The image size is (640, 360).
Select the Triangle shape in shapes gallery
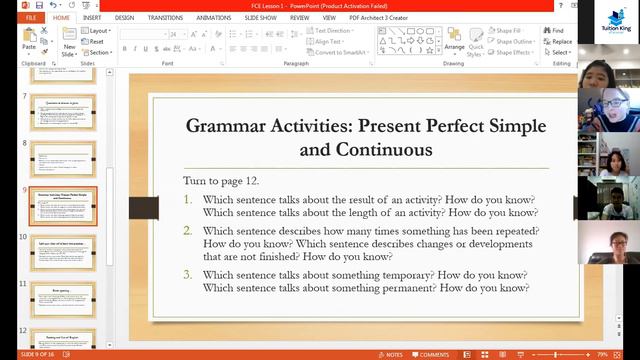pos(382,41)
